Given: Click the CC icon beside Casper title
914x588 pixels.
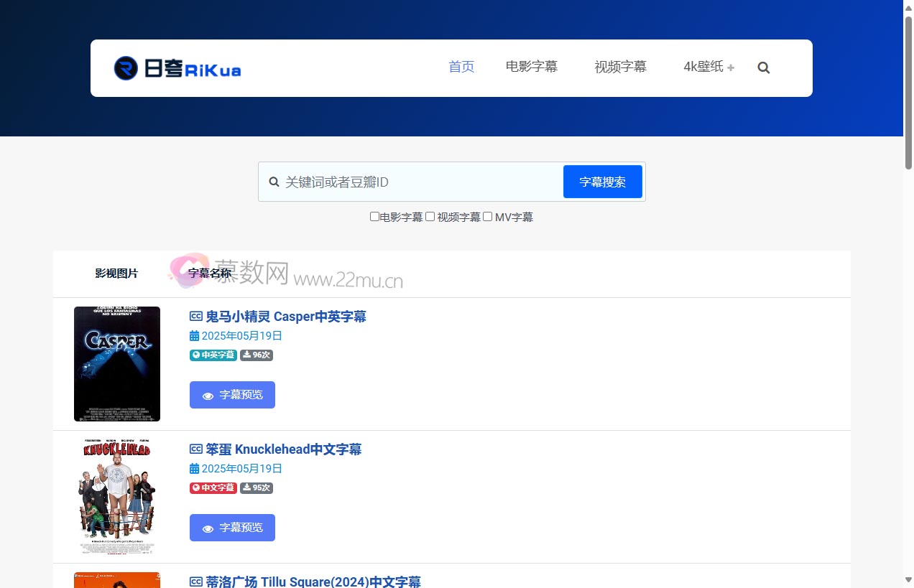Looking at the screenshot, I should [x=195, y=317].
